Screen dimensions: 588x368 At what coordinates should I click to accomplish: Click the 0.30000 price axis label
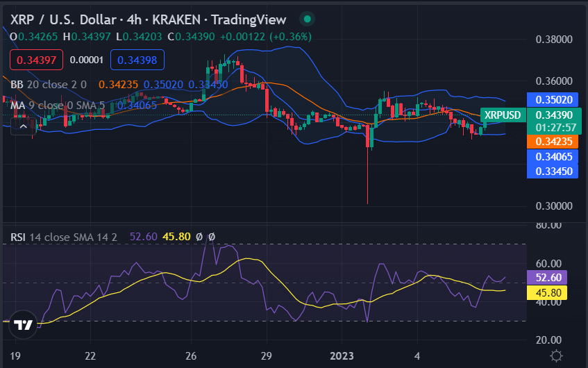coord(554,206)
